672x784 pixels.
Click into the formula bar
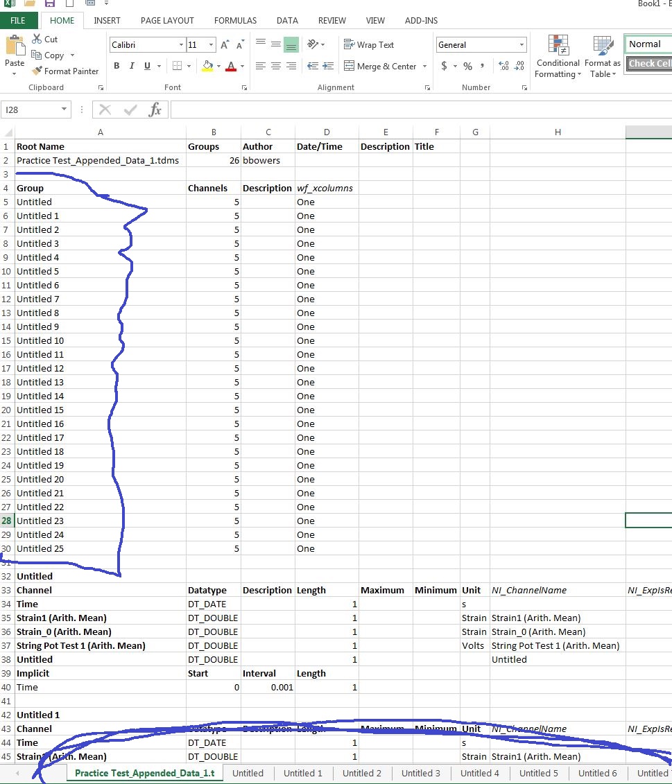point(421,110)
